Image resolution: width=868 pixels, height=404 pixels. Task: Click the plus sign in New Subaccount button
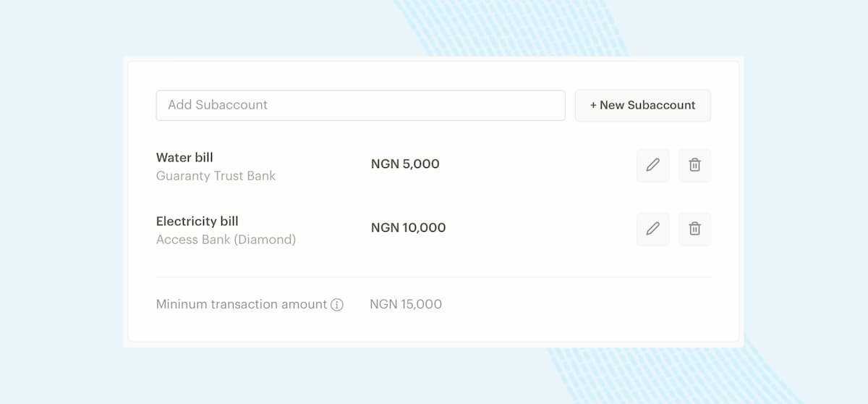point(593,105)
